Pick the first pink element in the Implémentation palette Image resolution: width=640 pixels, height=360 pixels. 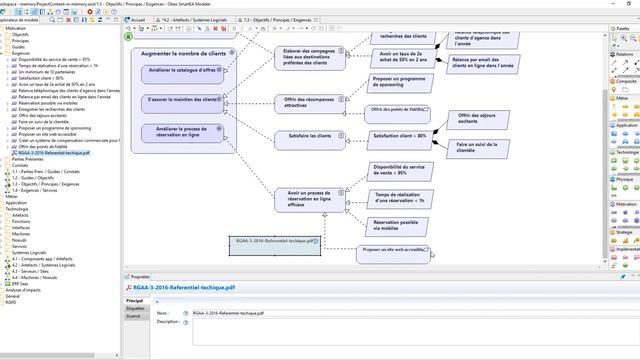tap(614, 258)
